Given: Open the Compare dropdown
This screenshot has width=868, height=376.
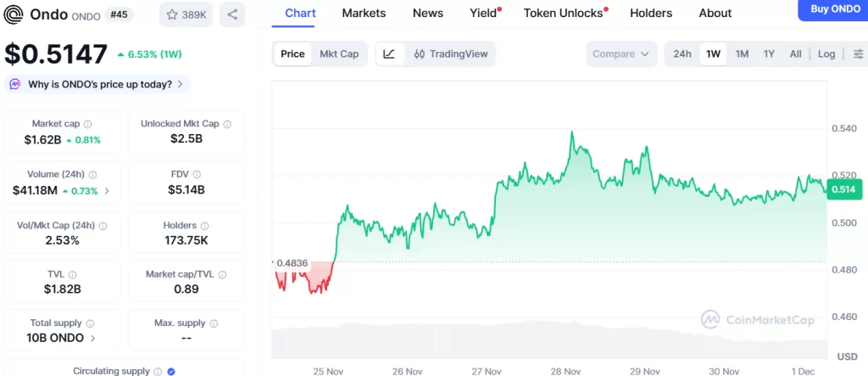Looking at the screenshot, I should pos(621,54).
